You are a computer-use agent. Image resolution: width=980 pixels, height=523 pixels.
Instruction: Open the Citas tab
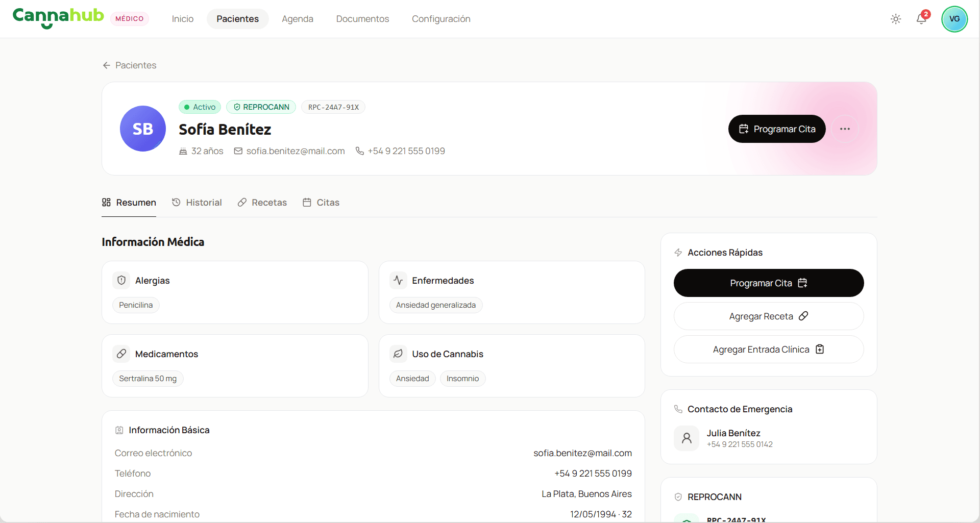(x=321, y=203)
